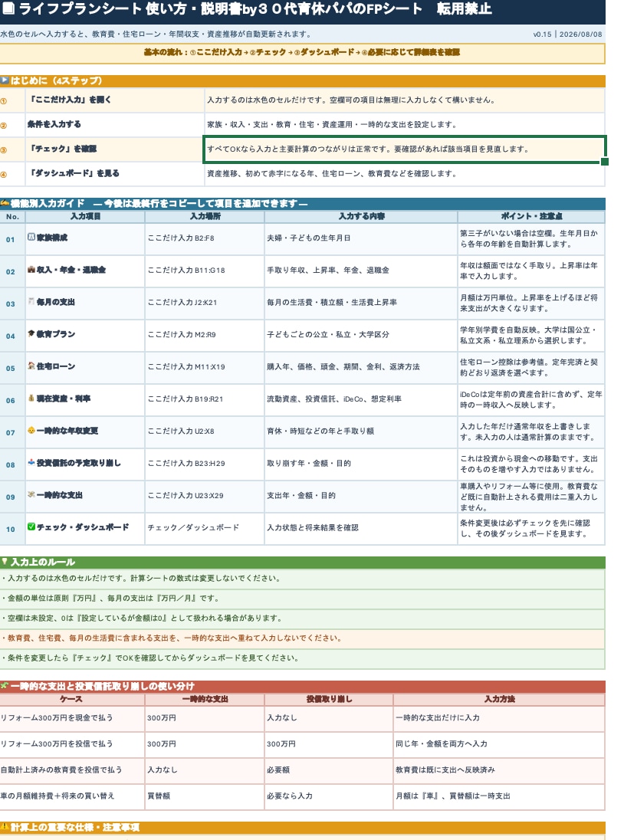
Task: Select the cell 条件を入力する
Action: (x=115, y=125)
